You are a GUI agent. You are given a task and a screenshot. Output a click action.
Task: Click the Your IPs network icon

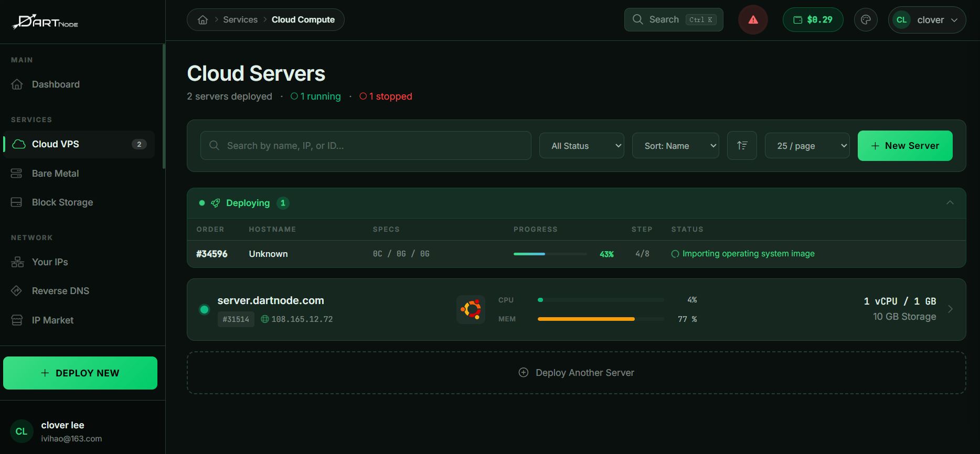tap(17, 262)
